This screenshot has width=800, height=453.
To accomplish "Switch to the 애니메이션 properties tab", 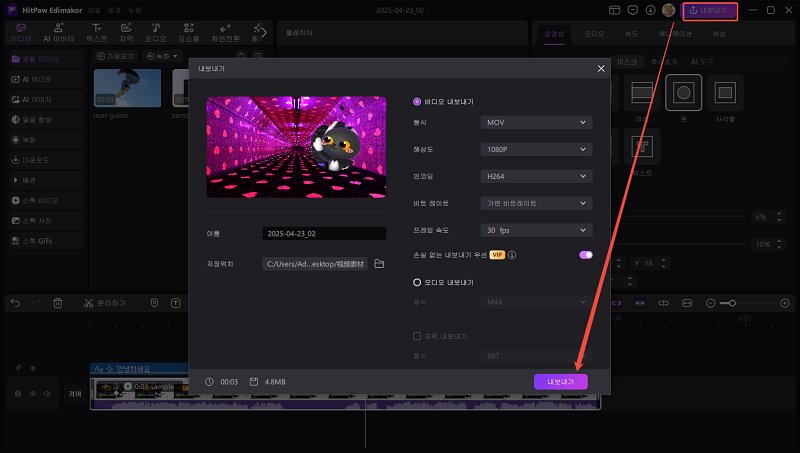I will (x=674, y=34).
